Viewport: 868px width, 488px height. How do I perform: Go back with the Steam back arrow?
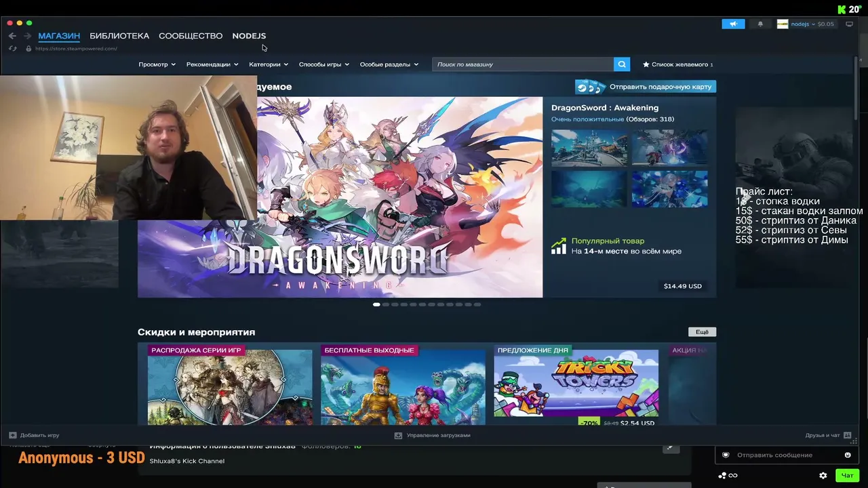(12, 36)
